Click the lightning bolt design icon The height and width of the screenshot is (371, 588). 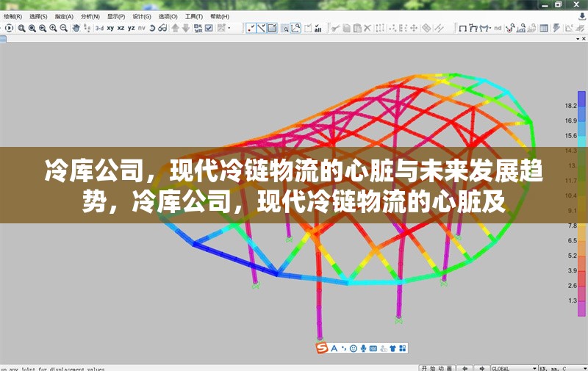pos(556,28)
